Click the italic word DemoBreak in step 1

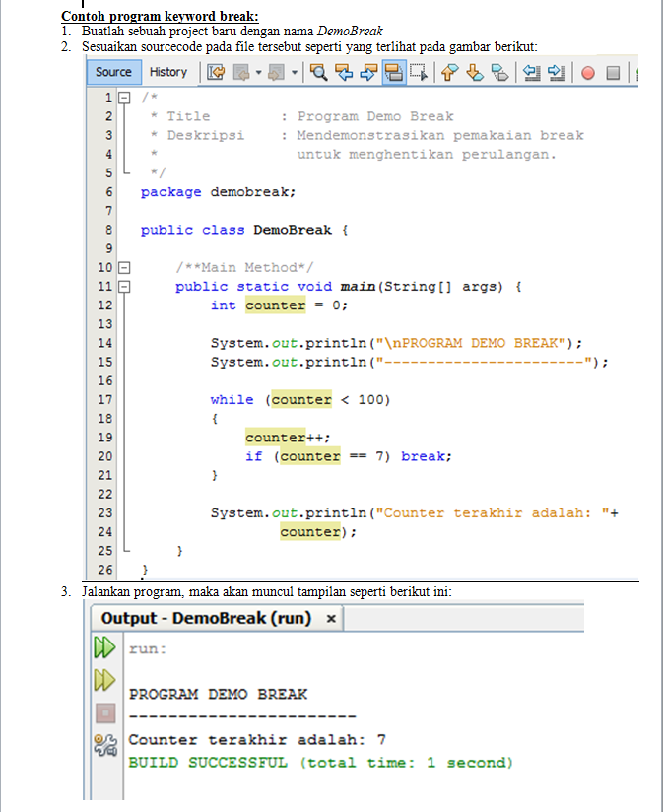pos(350,32)
